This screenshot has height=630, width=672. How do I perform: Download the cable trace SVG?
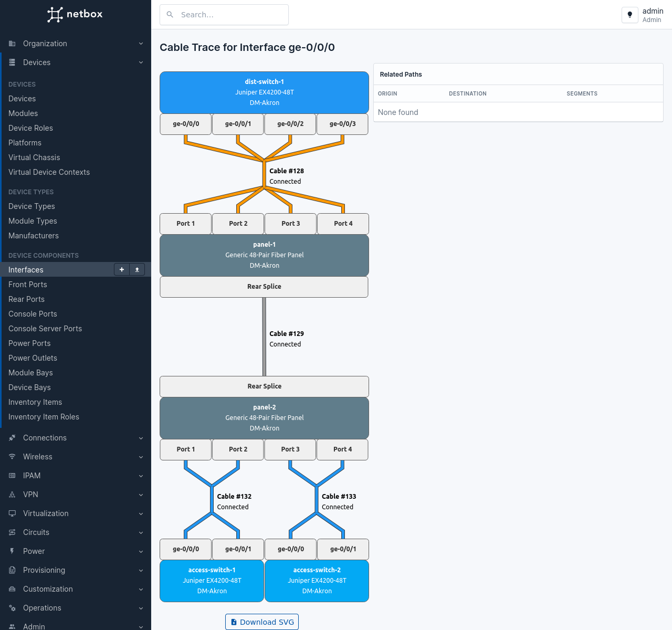pos(262,622)
